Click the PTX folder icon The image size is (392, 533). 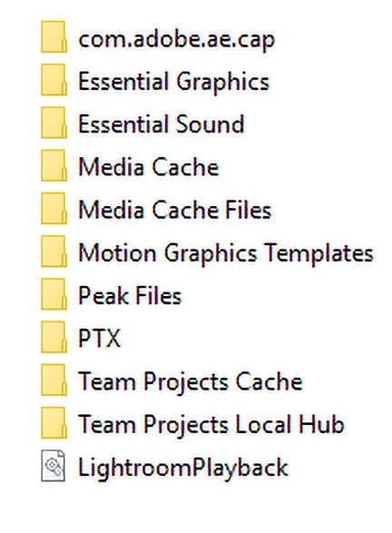54,337
